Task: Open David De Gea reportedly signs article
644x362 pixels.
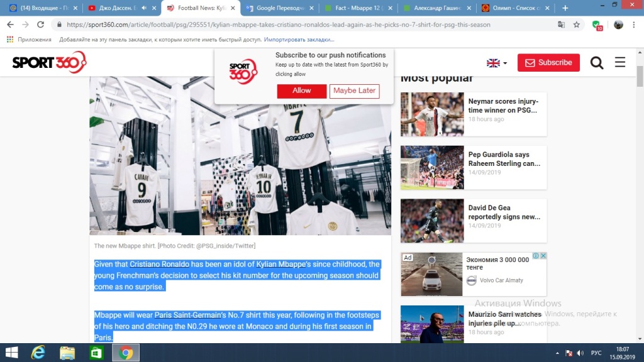Action: click(x=504, y=212)
